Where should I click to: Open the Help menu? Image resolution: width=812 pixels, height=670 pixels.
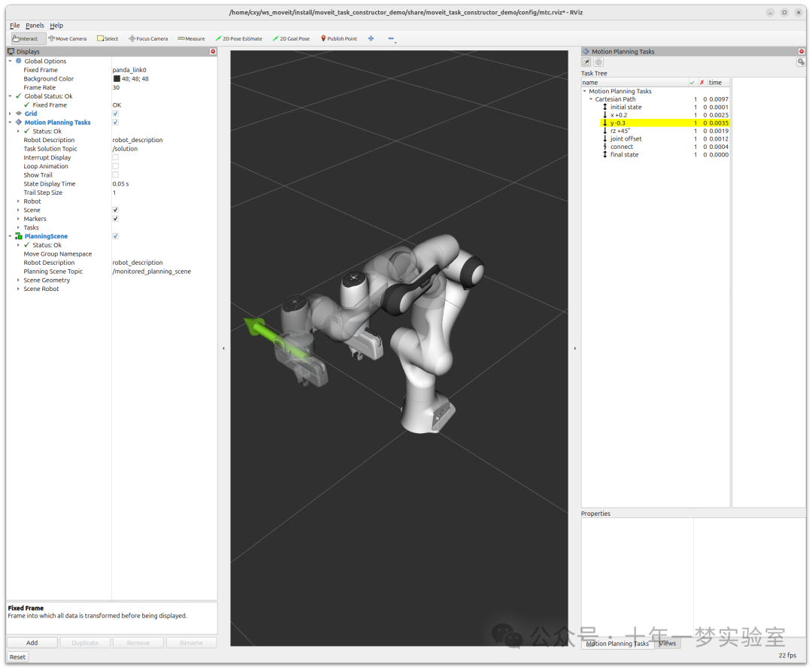[56, 26]
